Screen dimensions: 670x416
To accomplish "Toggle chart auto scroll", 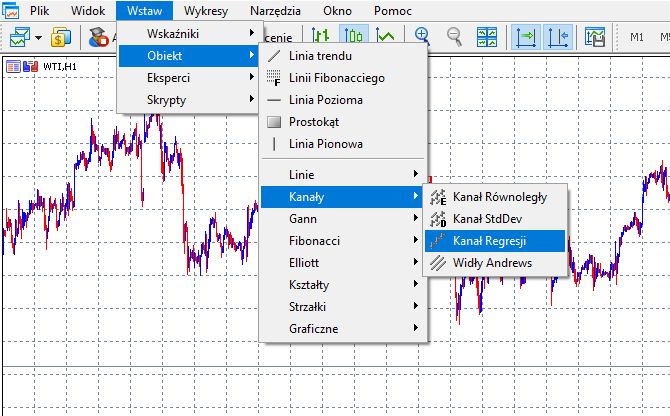I will 526,37.
